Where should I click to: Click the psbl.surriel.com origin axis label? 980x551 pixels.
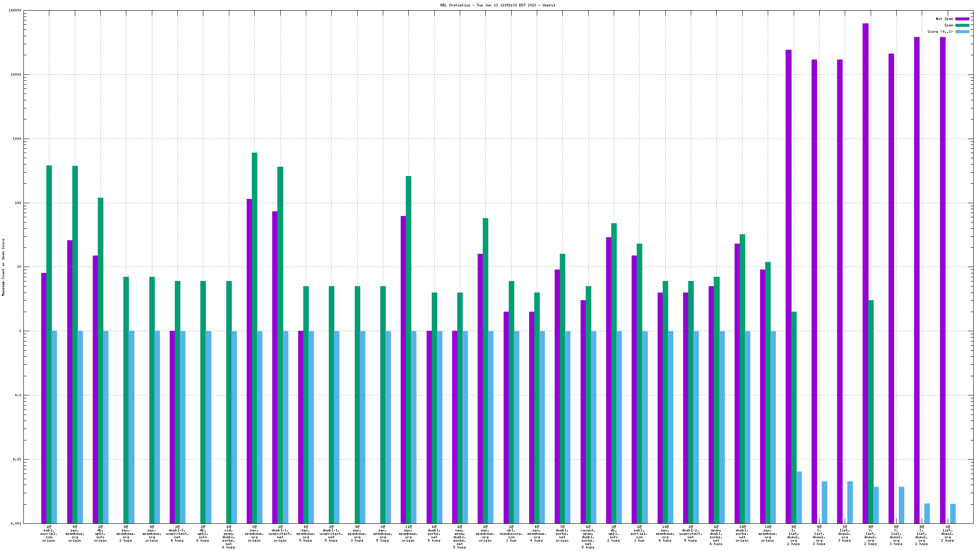click(49, 534)
